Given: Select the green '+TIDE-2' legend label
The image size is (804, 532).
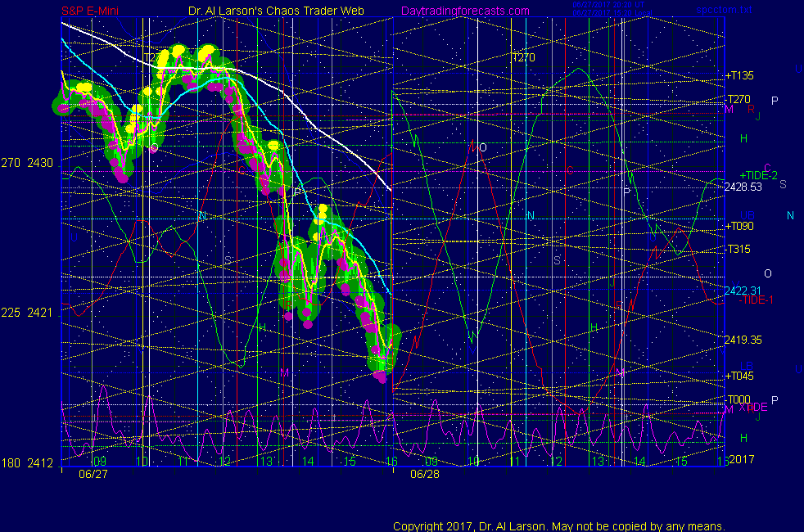Looking at the screenshot, I should click(758, 175).
